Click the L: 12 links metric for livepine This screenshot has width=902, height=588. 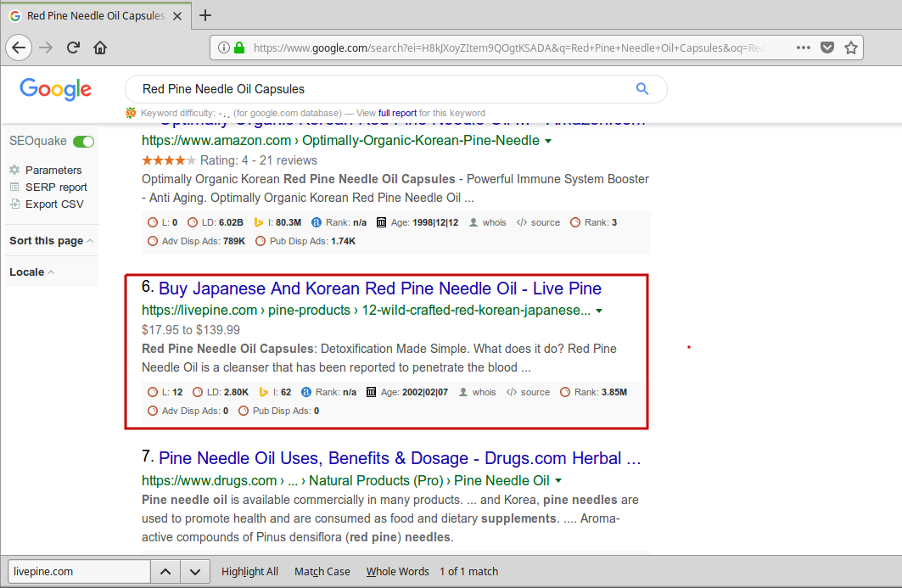point(165,392)
